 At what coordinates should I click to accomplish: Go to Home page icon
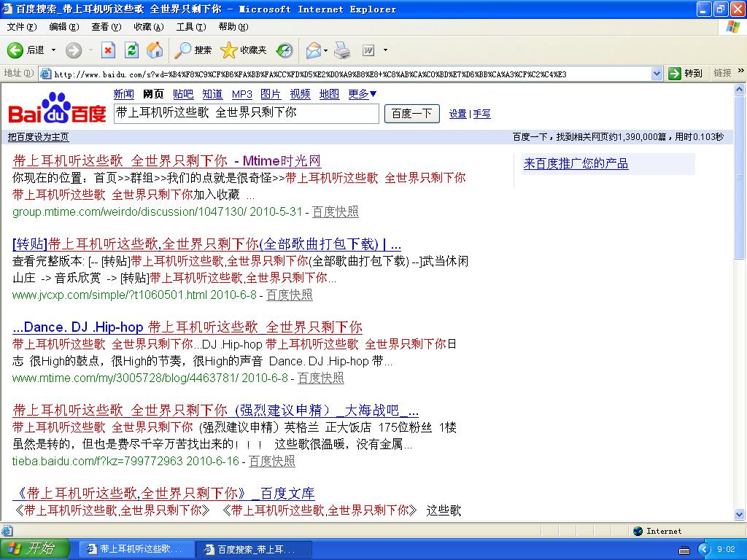pos(155,50)
